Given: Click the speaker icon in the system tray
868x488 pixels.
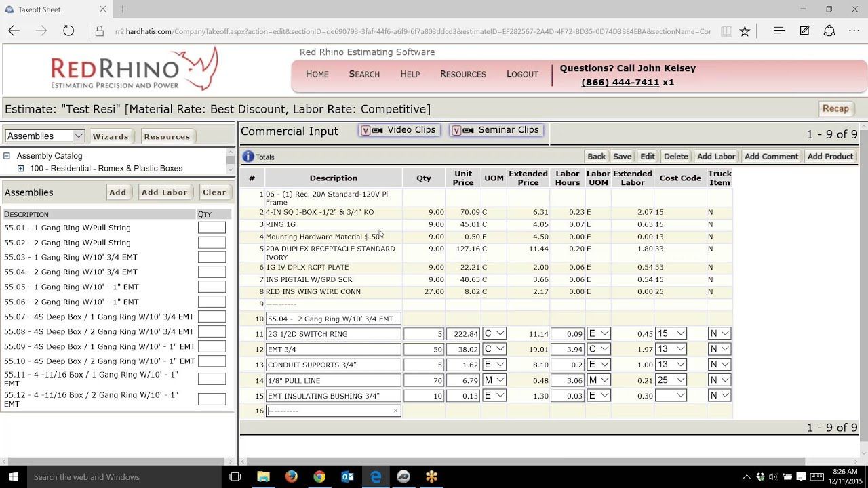Looking at the screenshot, I should click(772, 476).
